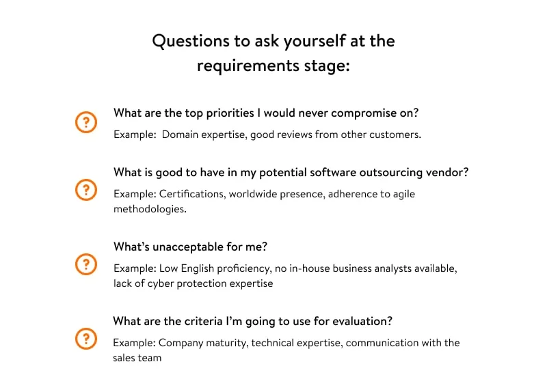Viewport: 547px width, 392px height.
Task: Click the question mark icon beside outsourcing vendor question
Action: click(x=85, y=189)
